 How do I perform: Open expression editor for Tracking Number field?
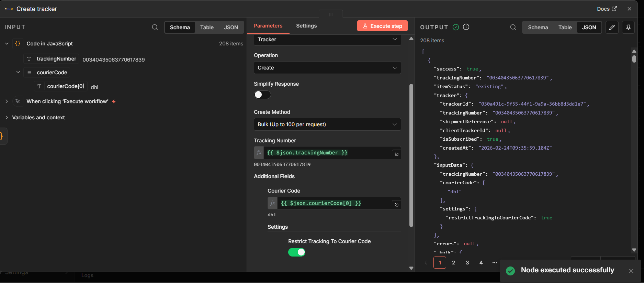click(x=396, y=154)
